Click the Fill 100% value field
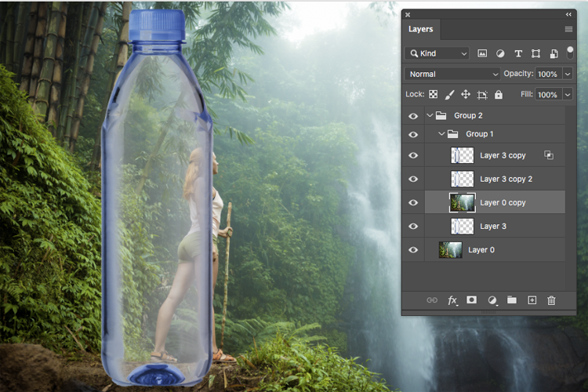The width and height of the screenshot is (588, 392). click(548, 95)
